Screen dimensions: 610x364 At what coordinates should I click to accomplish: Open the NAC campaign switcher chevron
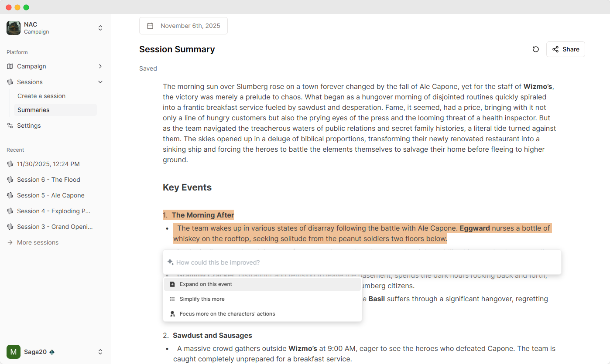100,27
